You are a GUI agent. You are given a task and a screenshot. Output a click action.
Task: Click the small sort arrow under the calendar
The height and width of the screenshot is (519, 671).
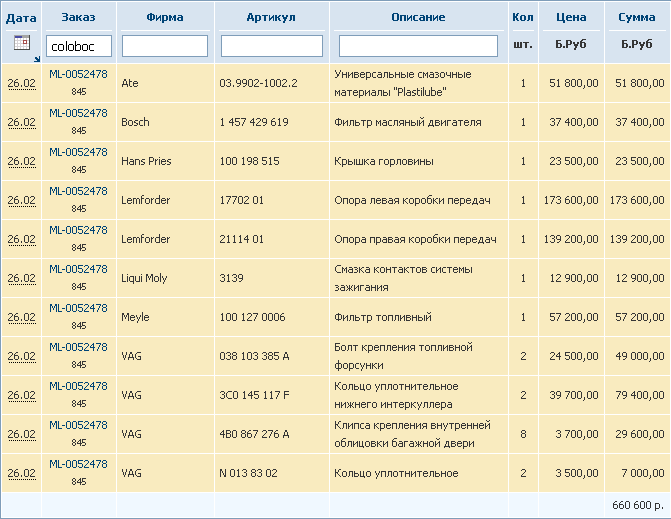click(37, 59)
